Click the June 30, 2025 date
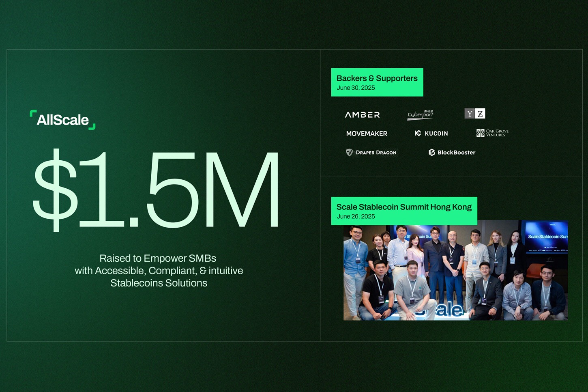This screenshot has height=392, width=588. [356, 88]
